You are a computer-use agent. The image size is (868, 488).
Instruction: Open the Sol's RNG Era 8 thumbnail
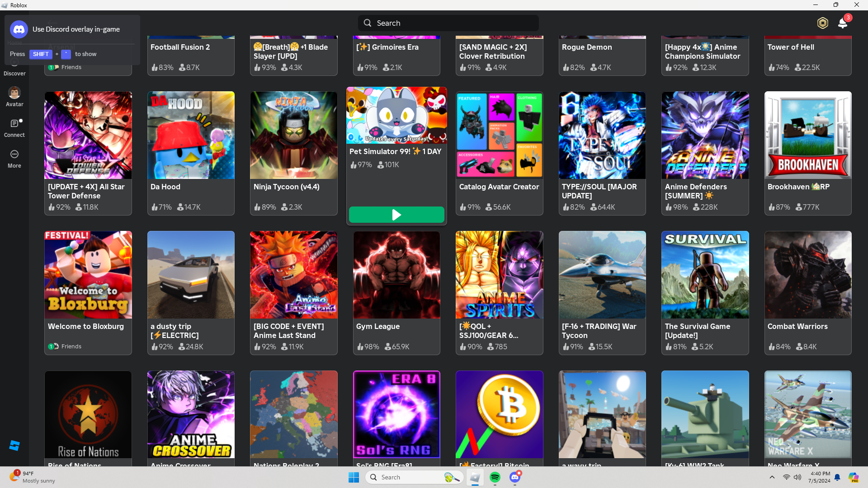[396, 414]
